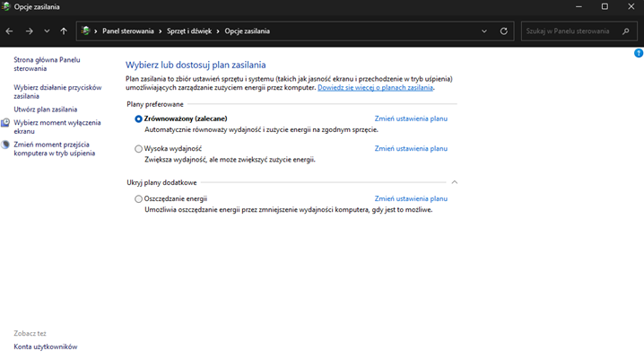The width and height of the screenshot is (644, 360).
Task: Close the Opcje zasilania window
Action: [631, 6]
